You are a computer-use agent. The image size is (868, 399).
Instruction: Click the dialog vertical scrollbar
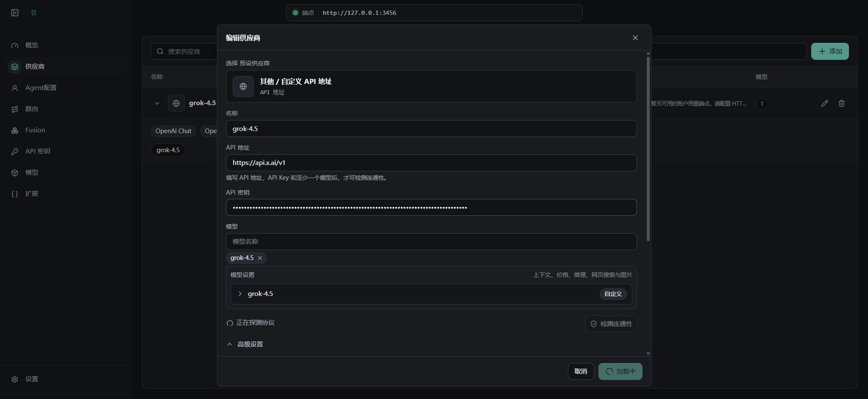click(648, 148)
